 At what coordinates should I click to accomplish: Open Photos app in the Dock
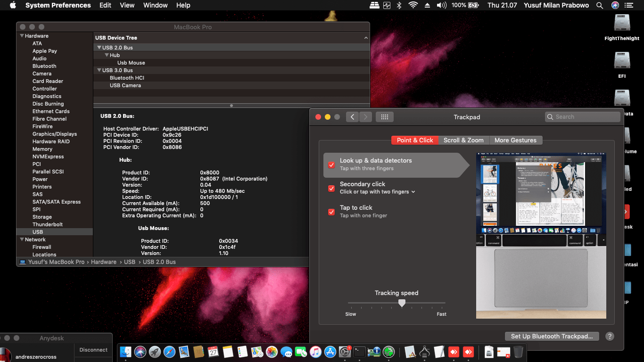tap(272, 352)
